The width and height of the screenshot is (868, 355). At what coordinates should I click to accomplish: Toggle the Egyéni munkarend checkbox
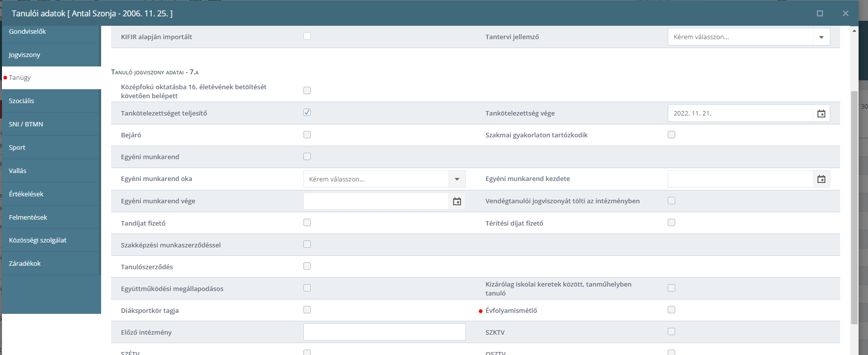[x=307, y=157]
